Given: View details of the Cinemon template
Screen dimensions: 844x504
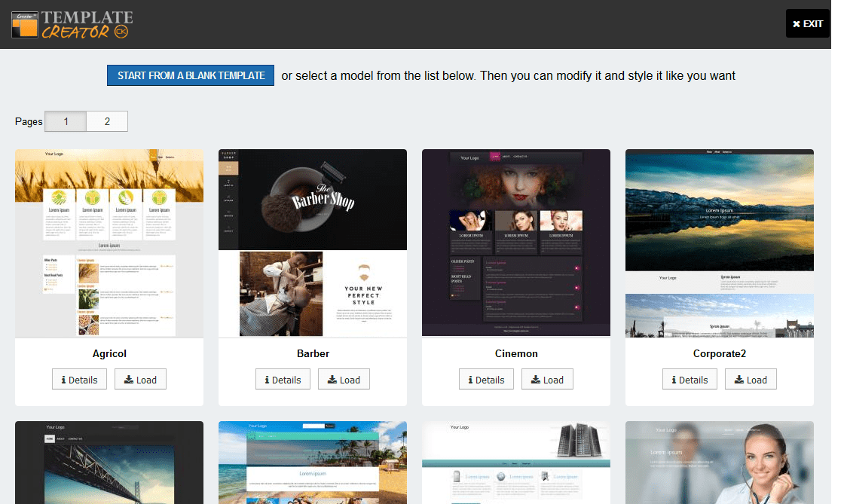Looking at the screenshot, I should coord(487,379).
